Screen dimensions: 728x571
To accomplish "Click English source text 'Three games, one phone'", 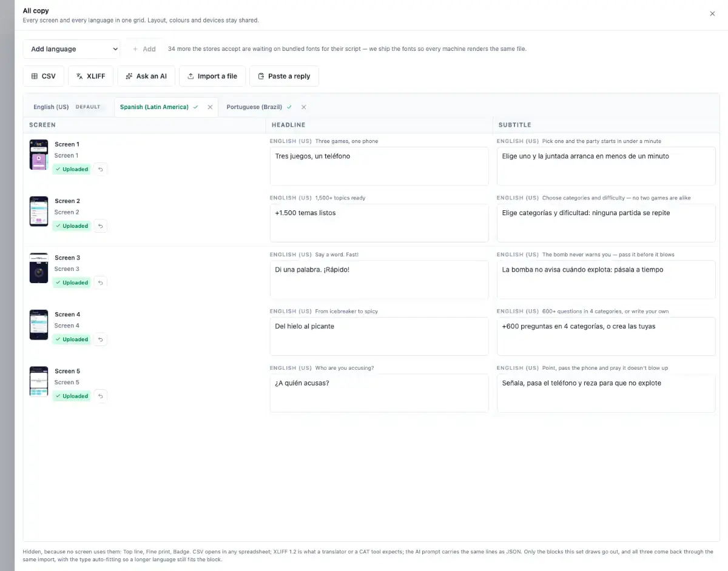I will click(x=346, y=141).
